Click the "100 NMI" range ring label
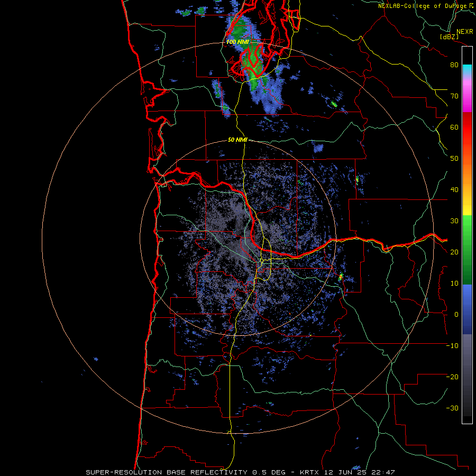476x476 pixels. click(x=237, y=42)
